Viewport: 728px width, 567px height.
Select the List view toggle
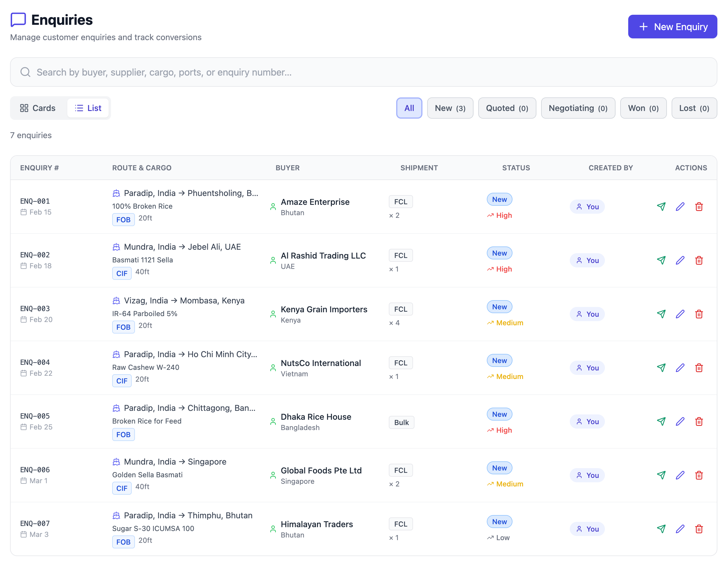(x=88, y=108)
